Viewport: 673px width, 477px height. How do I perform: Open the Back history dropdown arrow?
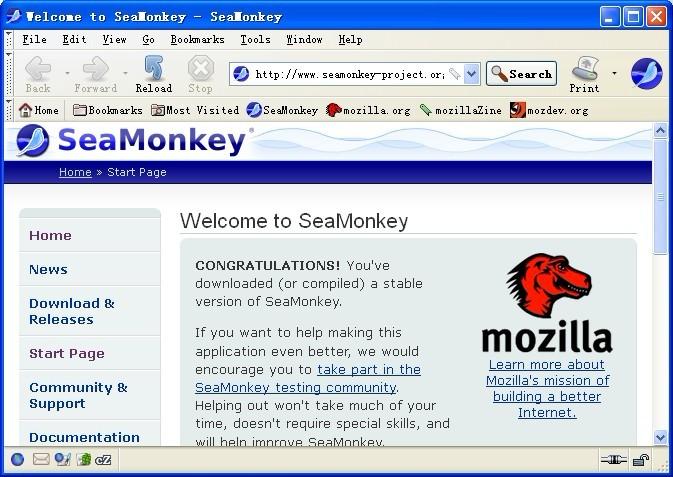click(x=67, y=73)
